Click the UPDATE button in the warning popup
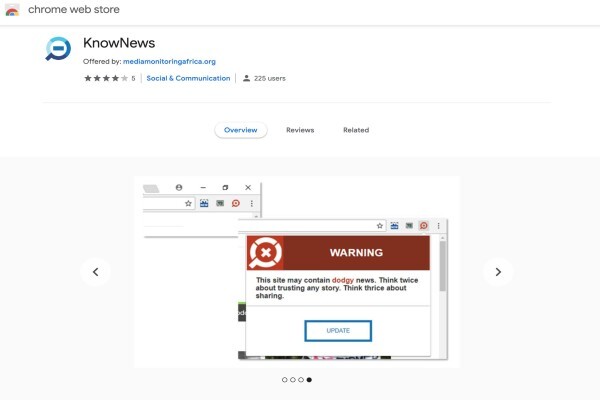This screenshot has width=600, height=400. click(338, 331)
